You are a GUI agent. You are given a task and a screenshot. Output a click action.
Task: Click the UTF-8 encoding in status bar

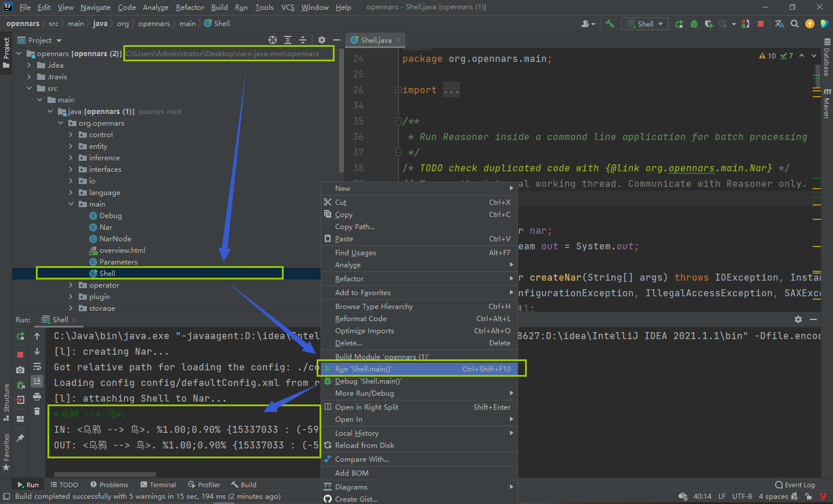pyautogui.click(x=742, y=496)
